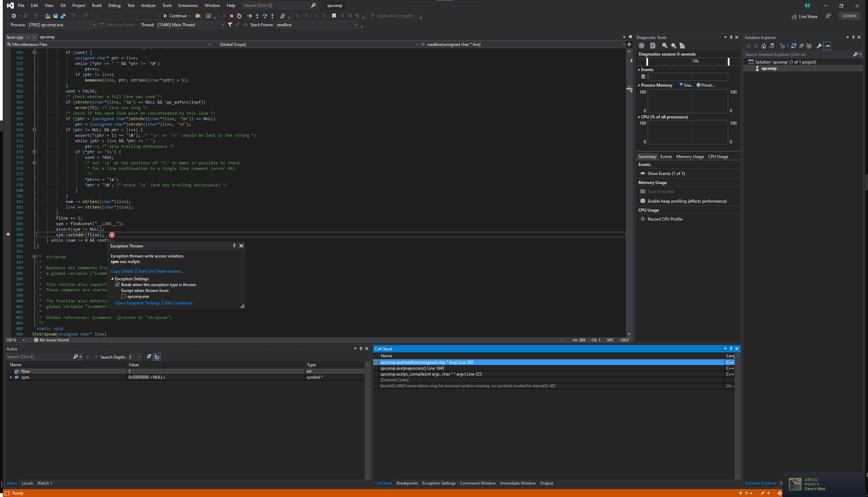The width and height of the screenshot is (868, 497).
Task: Show next statement arrow icon
Action: click(249, 16)
